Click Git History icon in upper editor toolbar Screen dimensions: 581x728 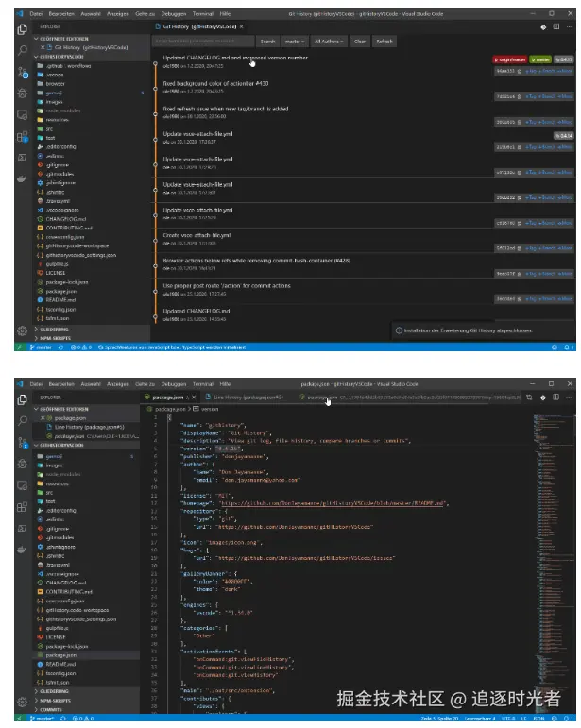pyautogui.click(x=543, y=27)
